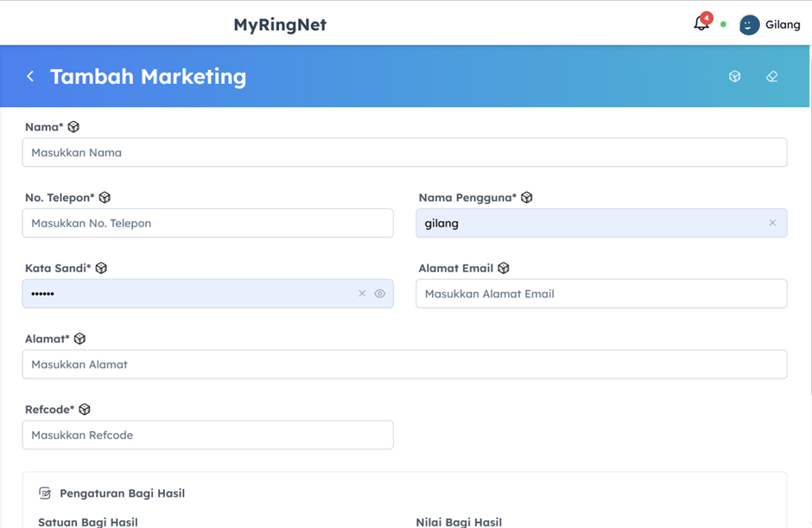The image size is (812, 528).
Task: Click cube icon beside Kata Sandi label
Action: (x=101, y=269)
